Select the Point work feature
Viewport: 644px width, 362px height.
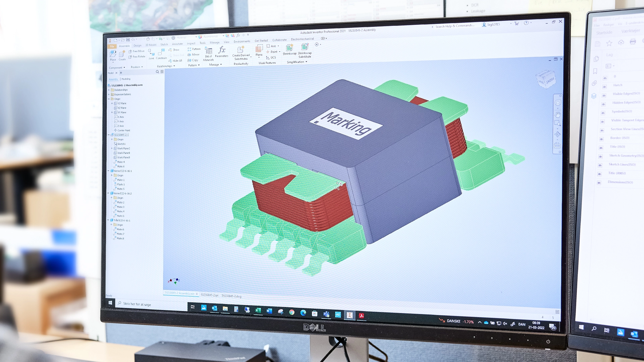273,52
